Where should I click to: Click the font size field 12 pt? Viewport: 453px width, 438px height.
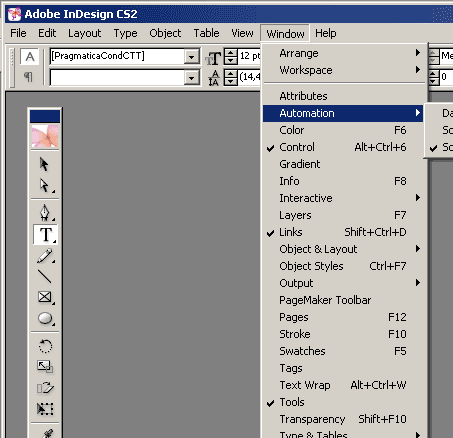point(249,56)
